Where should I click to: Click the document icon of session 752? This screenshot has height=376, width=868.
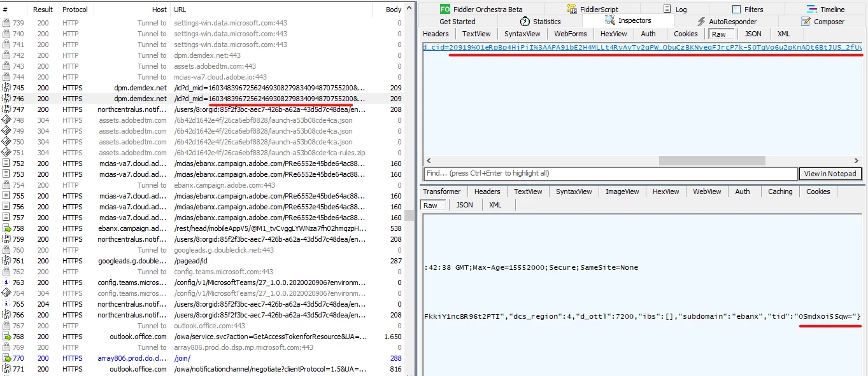[6, 164]
